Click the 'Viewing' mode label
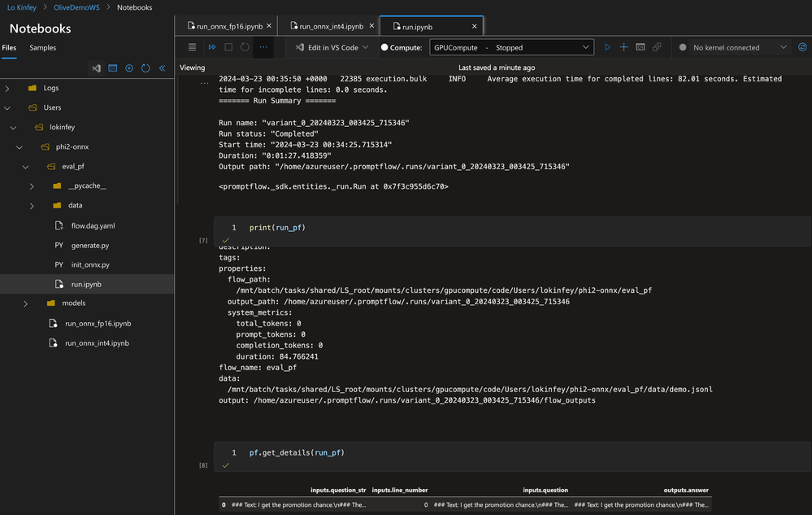The height and width of the screenshot is (515, 812). tap(192, 68)
